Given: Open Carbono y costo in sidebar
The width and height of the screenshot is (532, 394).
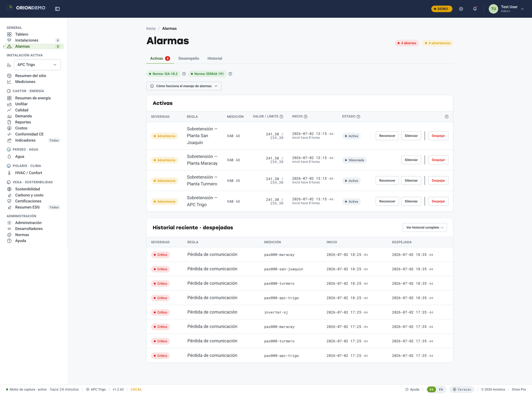Looking at the screenshot, I should 29,195.
